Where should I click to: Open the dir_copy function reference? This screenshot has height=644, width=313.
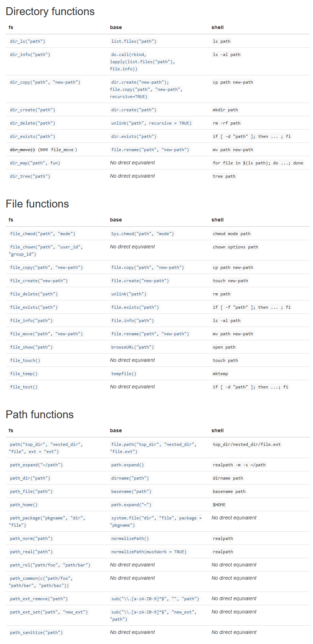click(45, 82)
